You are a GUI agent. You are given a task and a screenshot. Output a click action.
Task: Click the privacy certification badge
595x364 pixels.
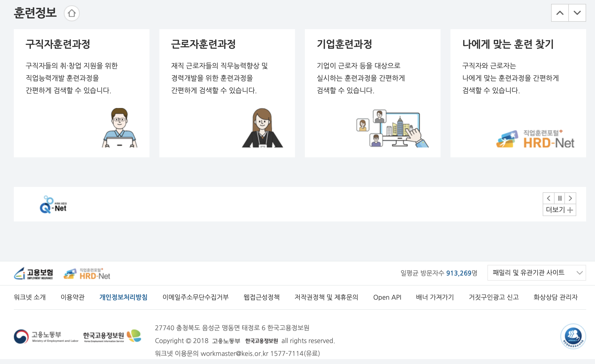(x=573, y=336)
